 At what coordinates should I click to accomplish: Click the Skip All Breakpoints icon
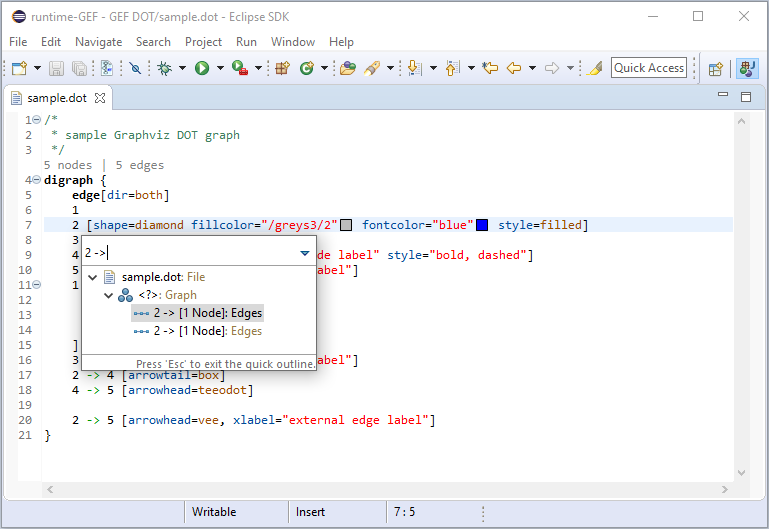tap(135, 68)
